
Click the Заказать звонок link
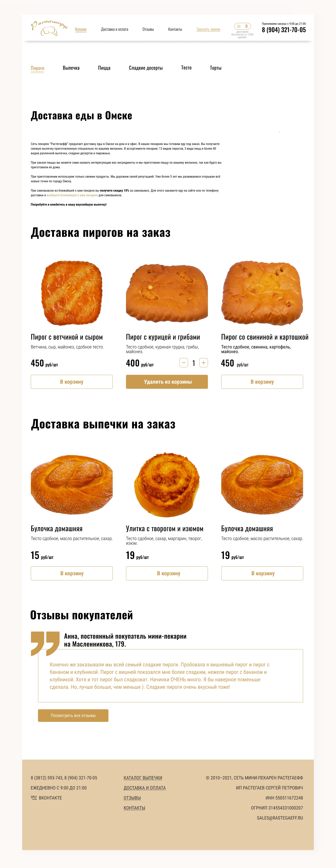[x=208, y=30]
